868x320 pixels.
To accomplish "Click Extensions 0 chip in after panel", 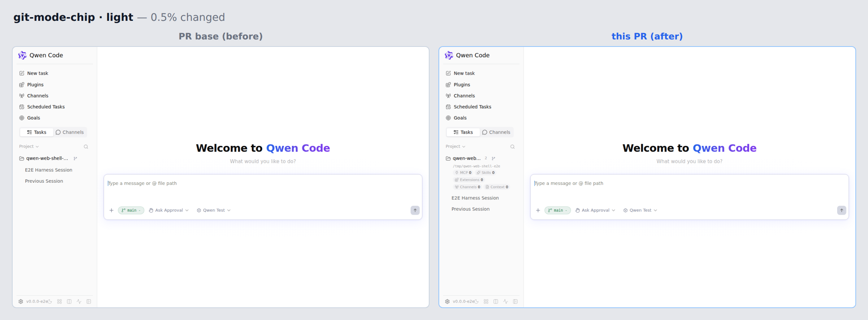I will click(469, 180).
